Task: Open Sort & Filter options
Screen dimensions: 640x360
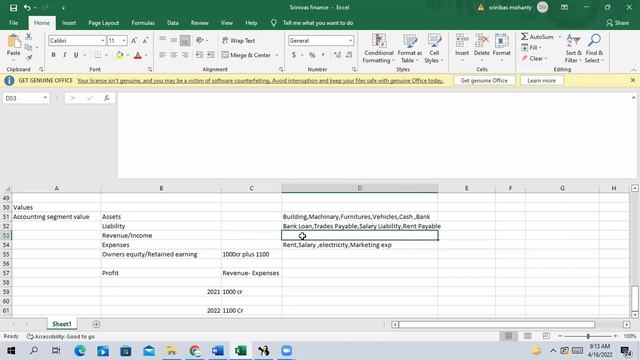Action: [573, 49]
